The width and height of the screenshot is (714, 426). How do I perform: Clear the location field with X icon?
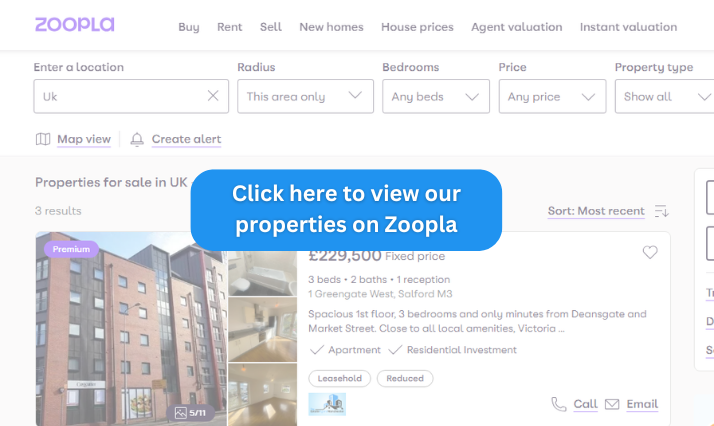pos(213,96)
